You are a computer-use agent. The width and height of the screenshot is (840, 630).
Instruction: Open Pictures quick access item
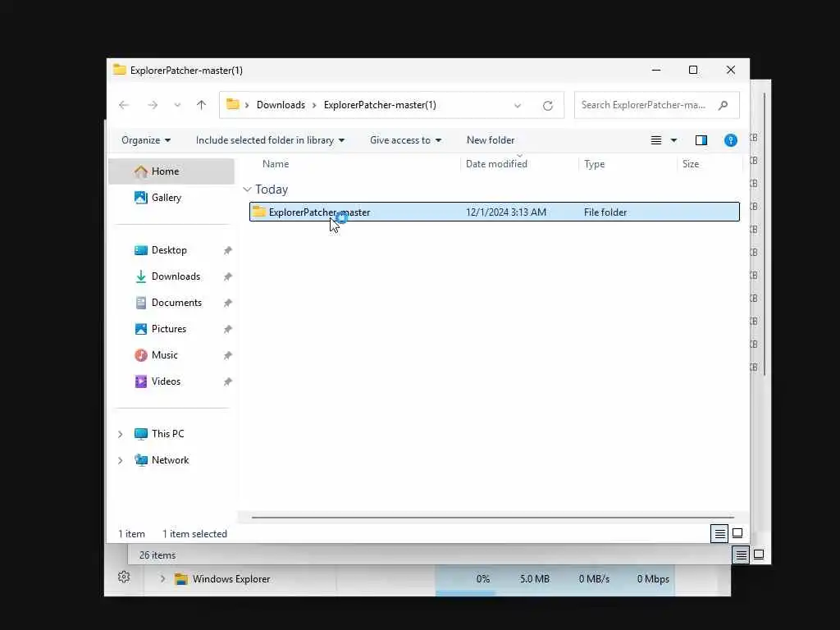click(169, 329)
